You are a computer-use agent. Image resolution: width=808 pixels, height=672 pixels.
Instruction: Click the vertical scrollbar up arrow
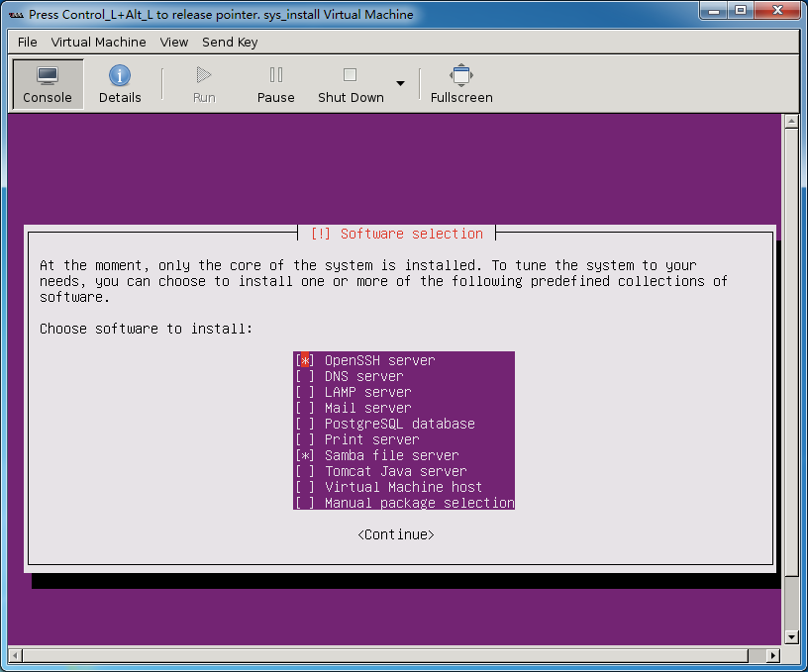pyautogui.click(x=790, y=122)
